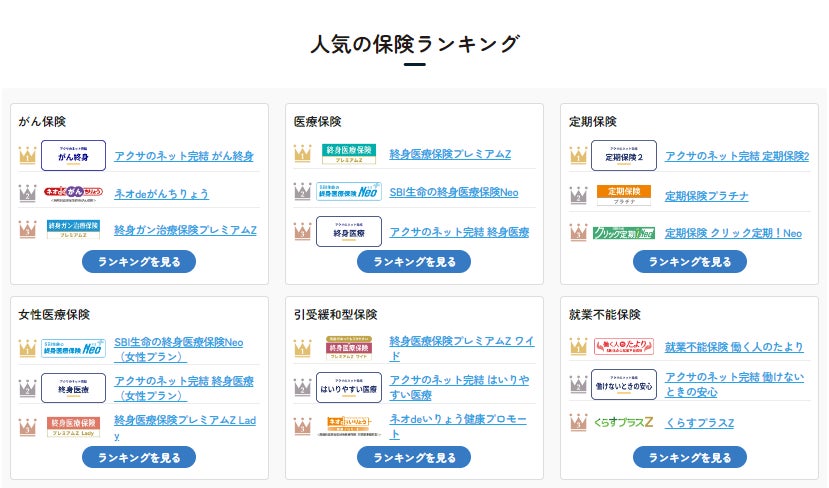Image resolution: width=829 pixels, height=488 pixels.
Task: Open the 就業不能保険 ranking button
Action: [690, 458]
